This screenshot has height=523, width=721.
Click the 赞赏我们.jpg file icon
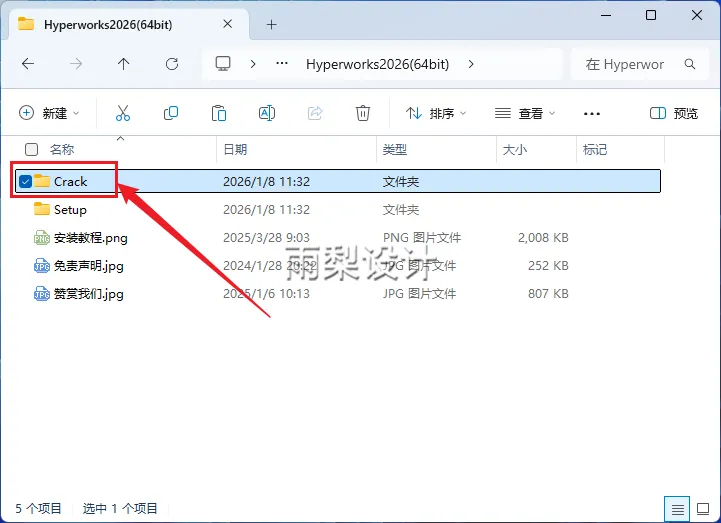42,293
